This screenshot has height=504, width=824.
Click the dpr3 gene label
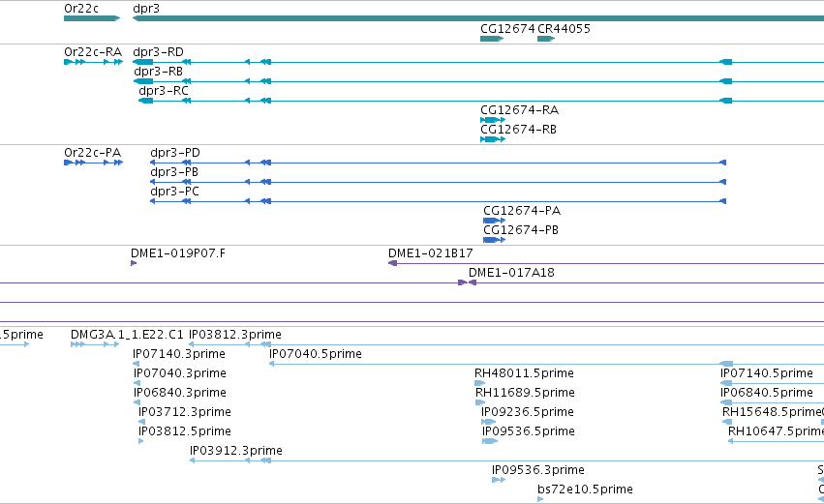click(x=146, y=9)
